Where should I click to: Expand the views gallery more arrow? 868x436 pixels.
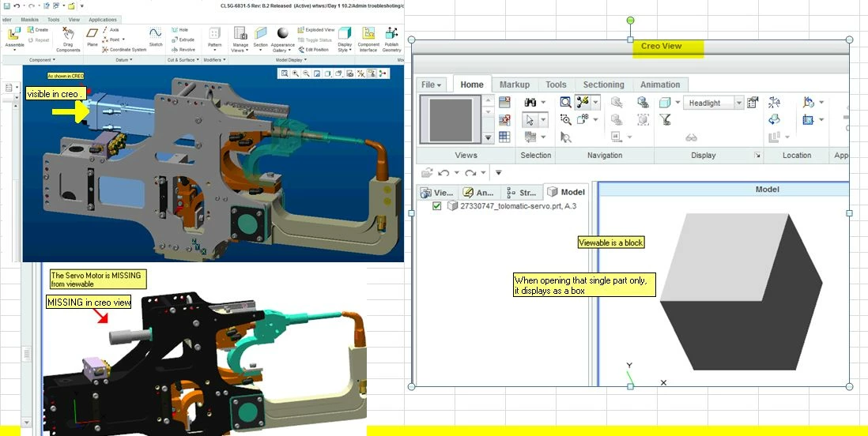488,137
